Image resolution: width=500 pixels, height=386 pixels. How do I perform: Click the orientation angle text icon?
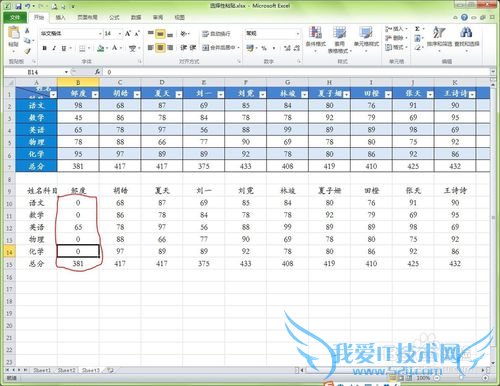tap(184, 34)
